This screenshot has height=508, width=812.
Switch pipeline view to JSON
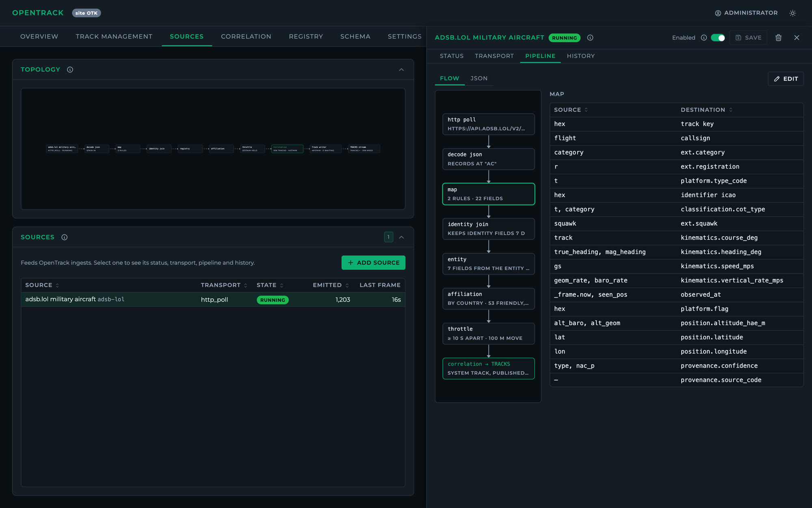479,78
